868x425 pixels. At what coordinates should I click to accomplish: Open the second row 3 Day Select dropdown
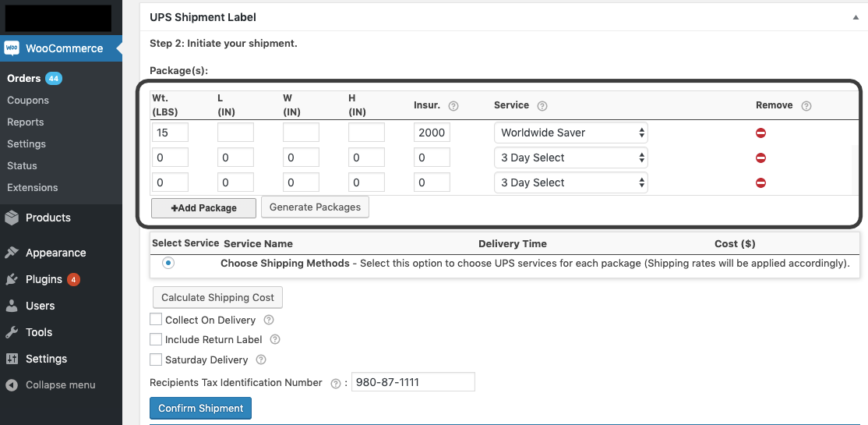click(x=570, y=158)
